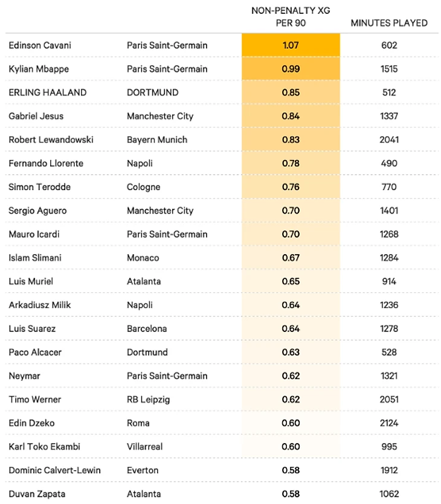Click the Minutes Played column header

[x=389, y=23]
